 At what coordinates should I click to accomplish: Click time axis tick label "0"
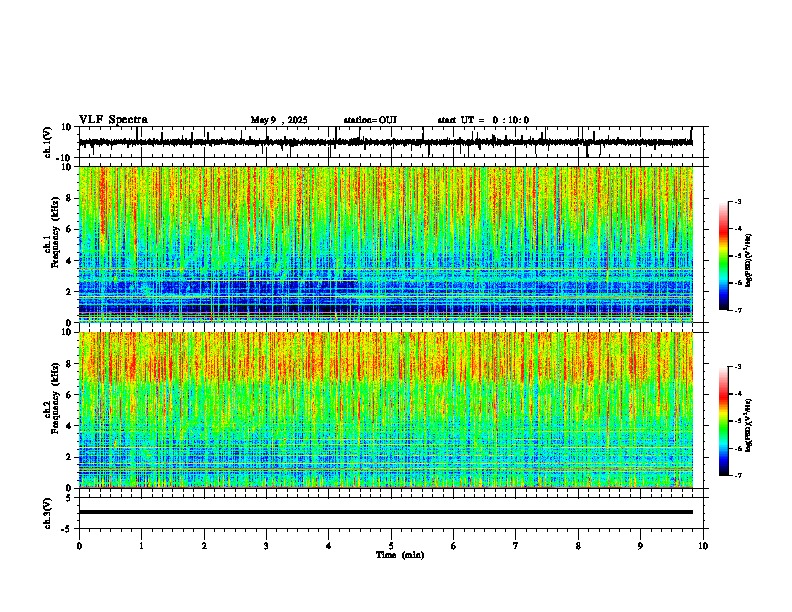pyautogui.click(x=79, y=546)
